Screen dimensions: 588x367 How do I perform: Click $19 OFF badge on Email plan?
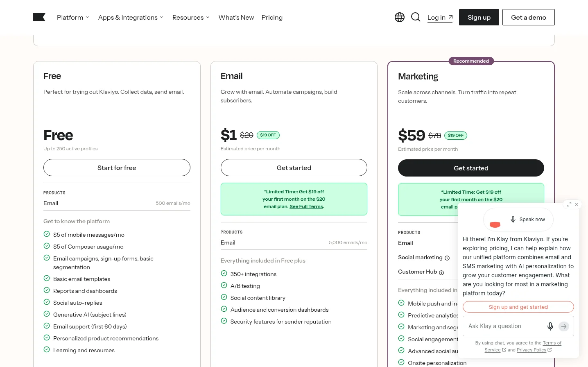268,135
